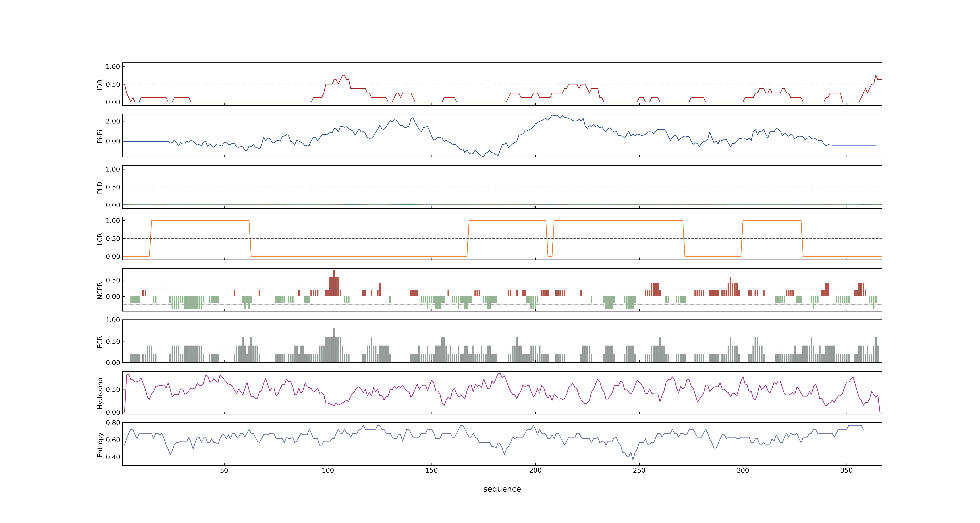Image resolution: width=980 pixels, height=523 pixels.
Task: Click x-axis tick label 200
Action: point(535,470)
